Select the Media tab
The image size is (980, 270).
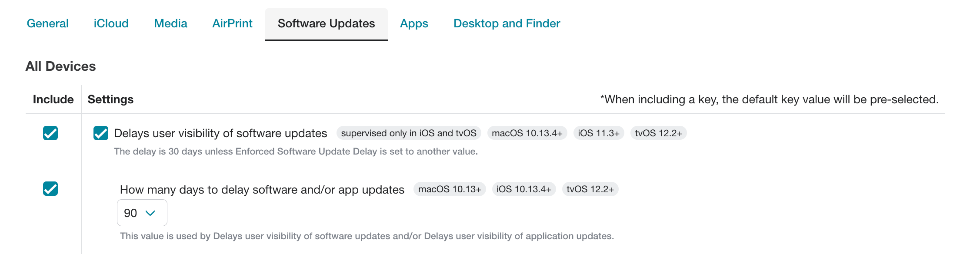(x=170, y=23)
